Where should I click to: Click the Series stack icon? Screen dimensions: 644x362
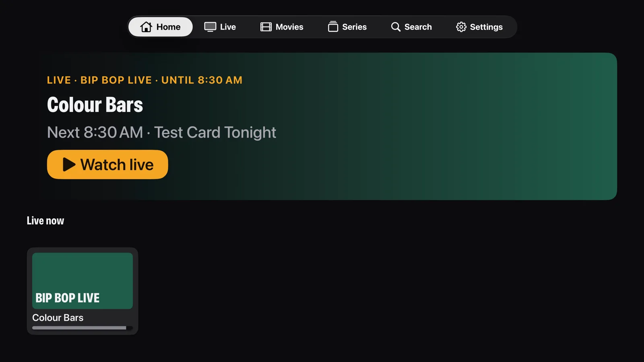333,27
